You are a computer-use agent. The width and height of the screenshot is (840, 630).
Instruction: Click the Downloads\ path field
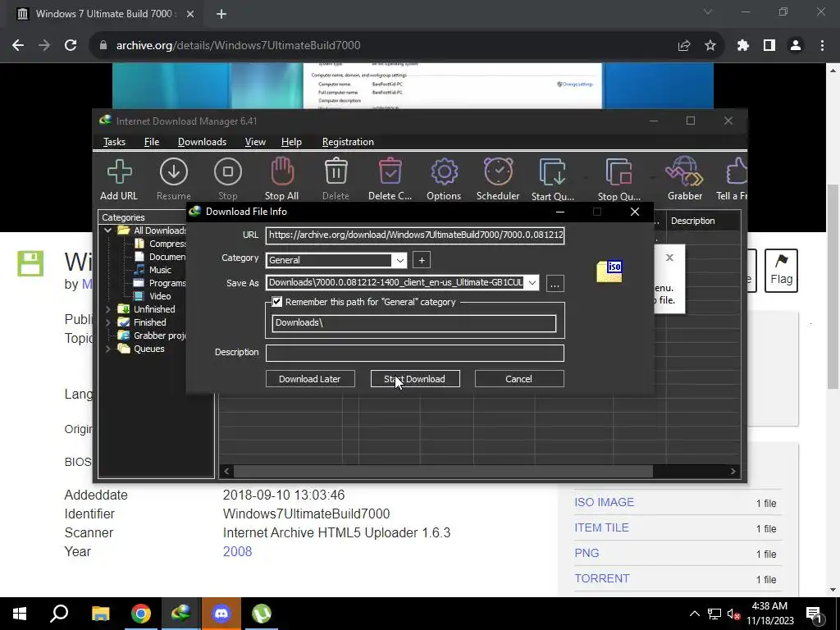414,323
